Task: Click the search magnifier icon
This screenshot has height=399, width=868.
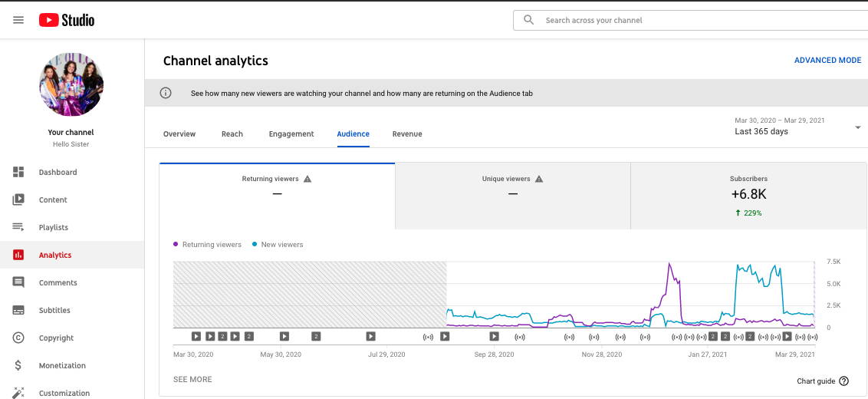Action: click(x=528, y=20)
